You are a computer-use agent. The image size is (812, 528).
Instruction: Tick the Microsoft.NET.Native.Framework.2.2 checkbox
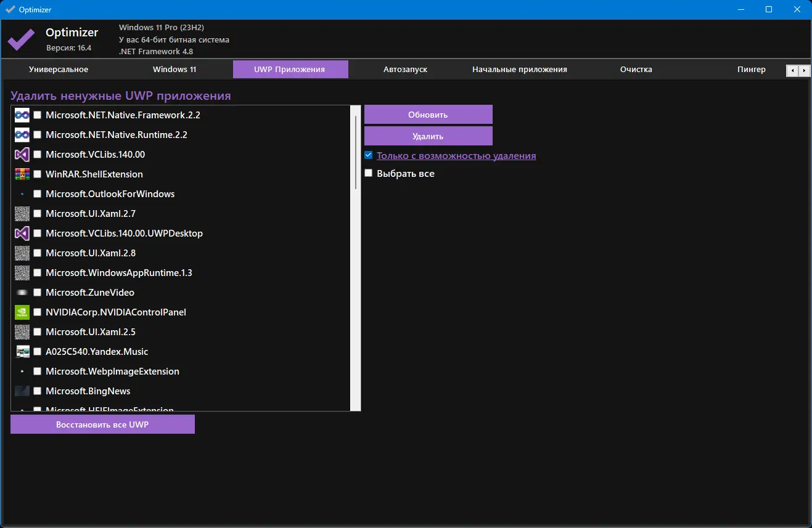tap(38, 115)
